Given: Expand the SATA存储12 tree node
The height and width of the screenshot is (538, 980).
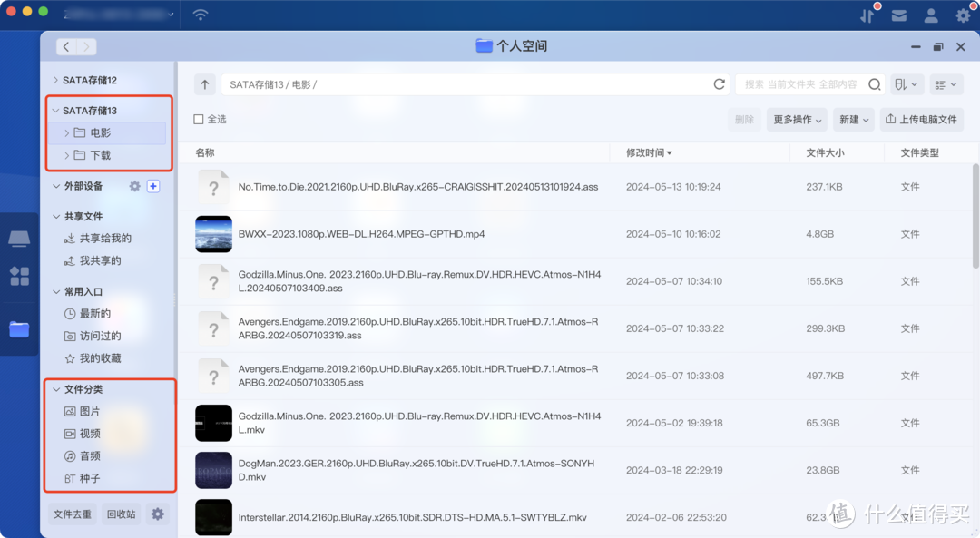Looking at the screenshot, I should (55, 80).
